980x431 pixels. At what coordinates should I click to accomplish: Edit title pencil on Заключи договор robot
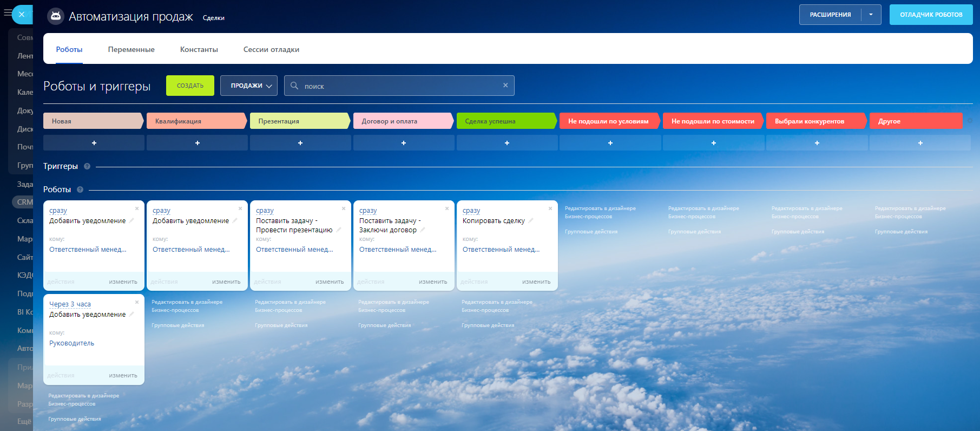(423, 230)
